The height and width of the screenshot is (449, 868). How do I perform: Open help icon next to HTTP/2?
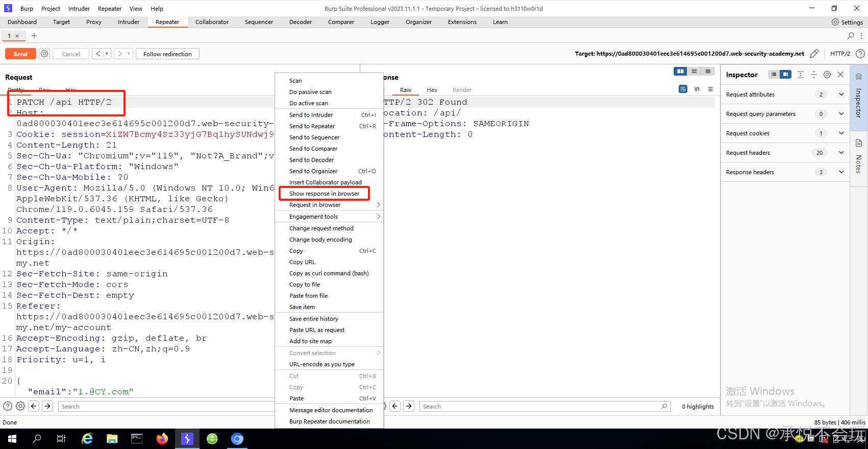860,54
